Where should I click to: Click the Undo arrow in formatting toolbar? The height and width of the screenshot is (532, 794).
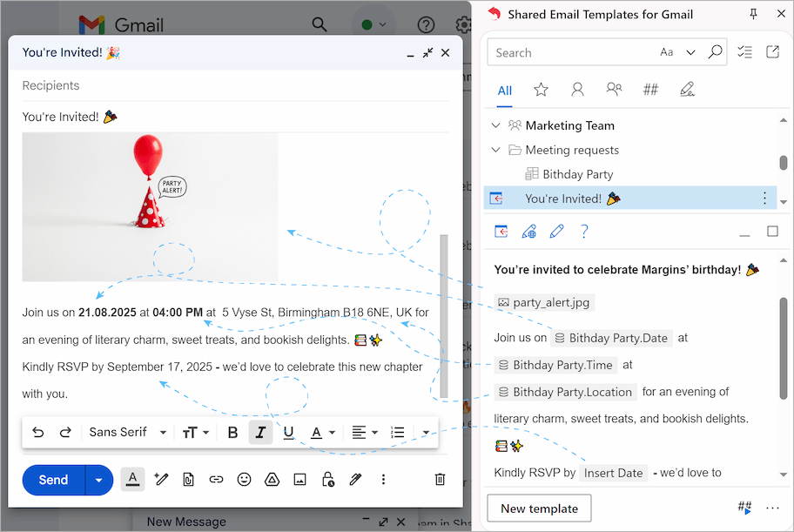click(x=38, y=432)
